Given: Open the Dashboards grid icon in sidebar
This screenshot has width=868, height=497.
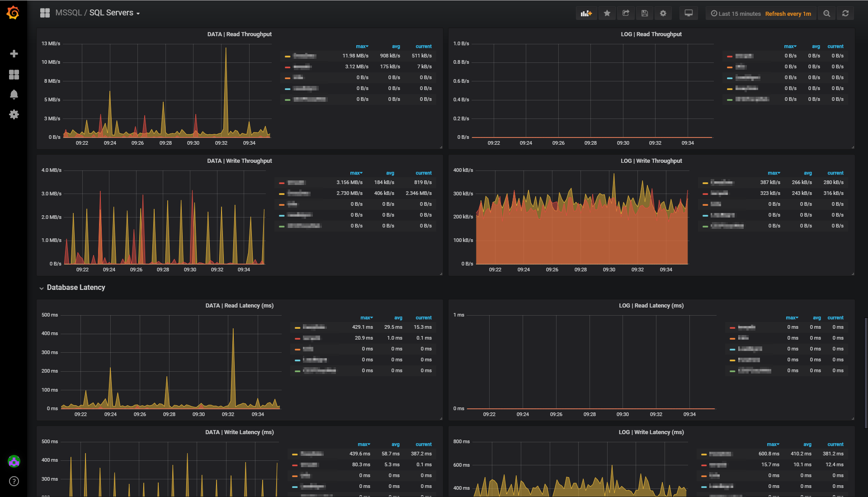Looking at the screenshot, I should [x=14, y=75].
